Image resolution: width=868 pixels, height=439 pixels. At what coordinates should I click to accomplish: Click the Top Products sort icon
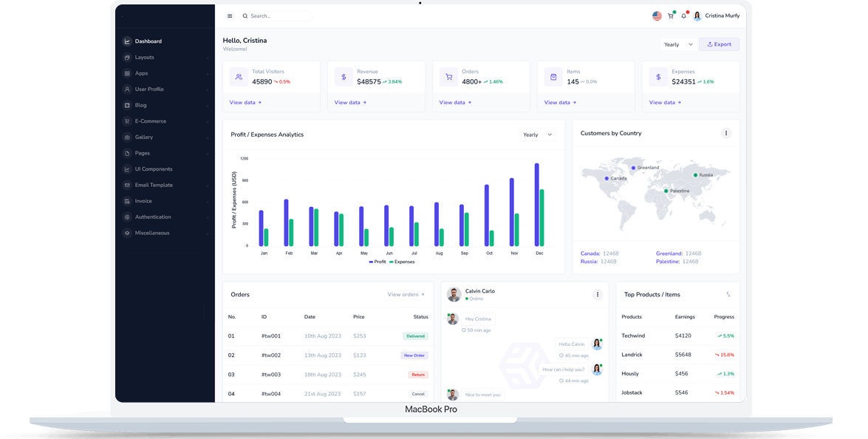(x=728, y=294)
